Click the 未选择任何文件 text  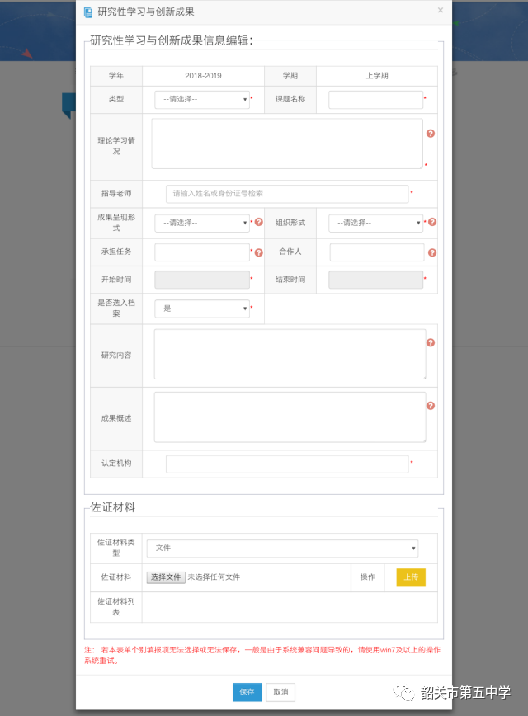pos(214,577)
